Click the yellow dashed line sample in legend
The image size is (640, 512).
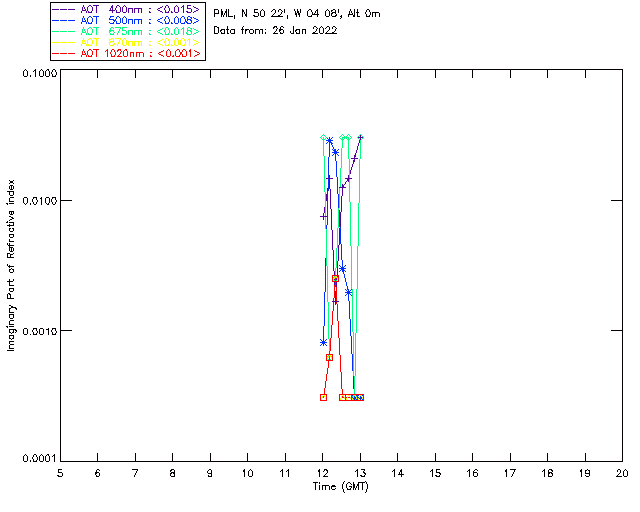64,42
